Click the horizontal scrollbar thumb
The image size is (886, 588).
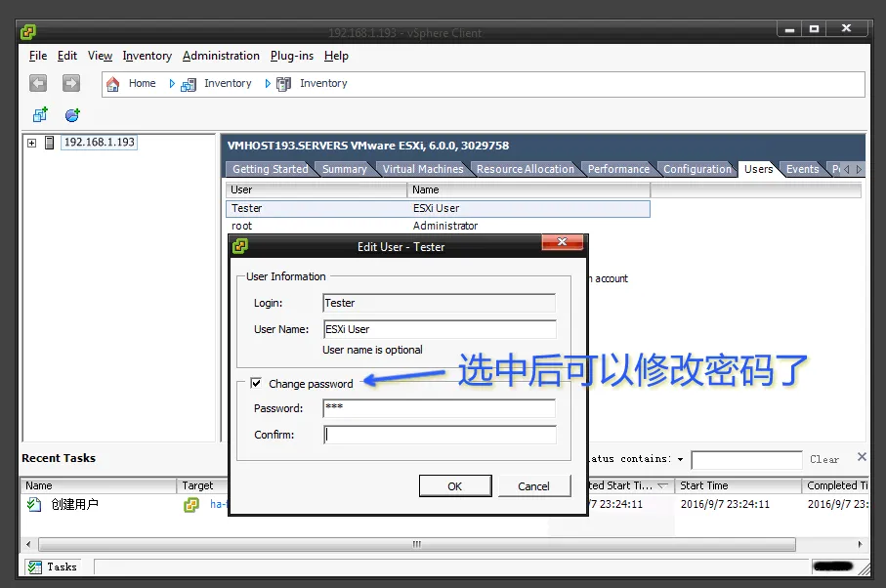point(416,544)
